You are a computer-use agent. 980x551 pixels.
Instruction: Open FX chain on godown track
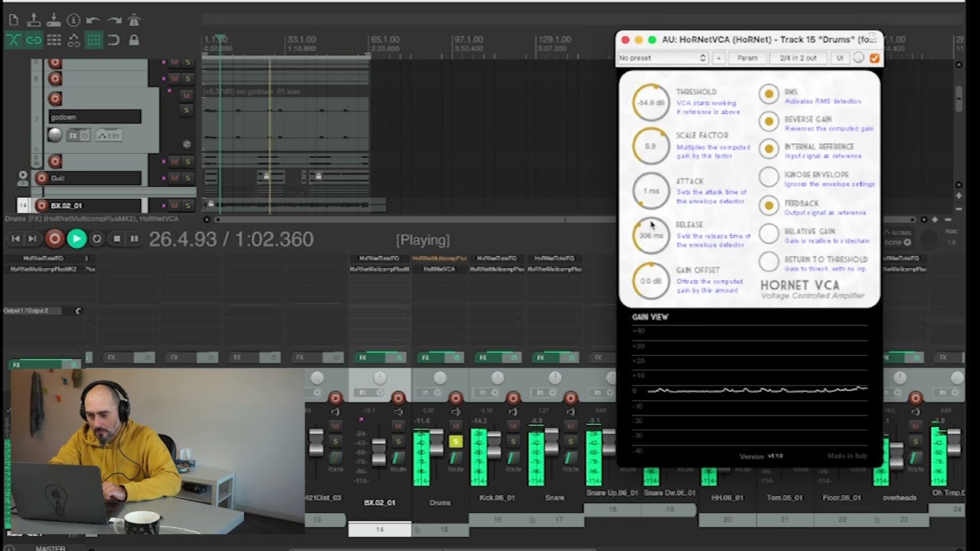[x=73, y=135]
